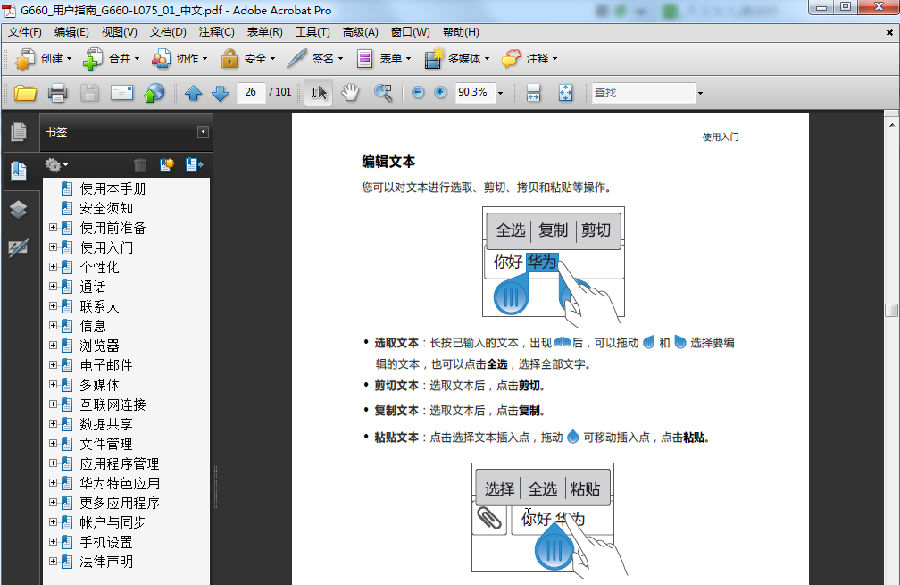The image size is (900, 585).
Task: Activate the Zoom marquee tool
Action: (382, 92)
